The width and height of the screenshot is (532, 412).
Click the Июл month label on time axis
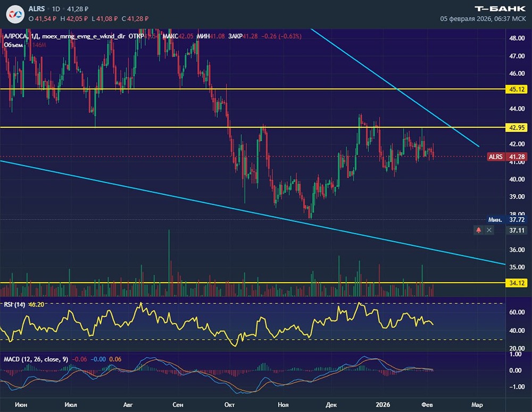click(x=71, y=405)
